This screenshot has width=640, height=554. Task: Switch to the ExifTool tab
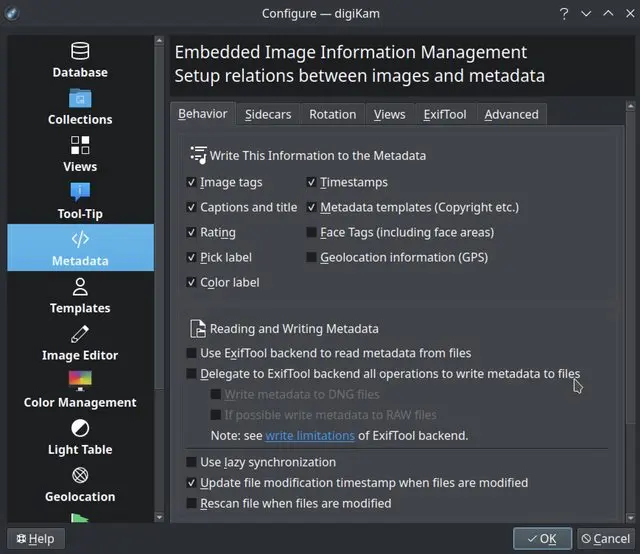[445, 114]
